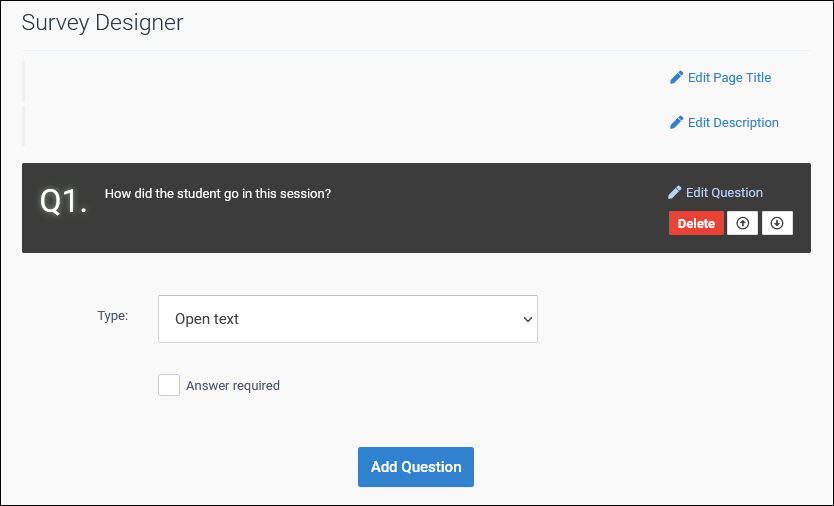Click the Answer required label text
This screenshot has width=834, height=506.
tap(233, 385)
